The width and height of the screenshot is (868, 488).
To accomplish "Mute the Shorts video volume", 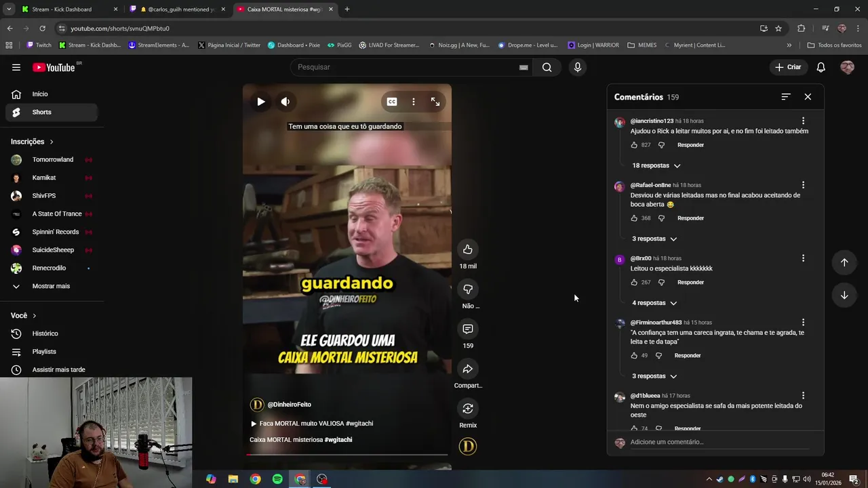I will (x=285, y=102).
